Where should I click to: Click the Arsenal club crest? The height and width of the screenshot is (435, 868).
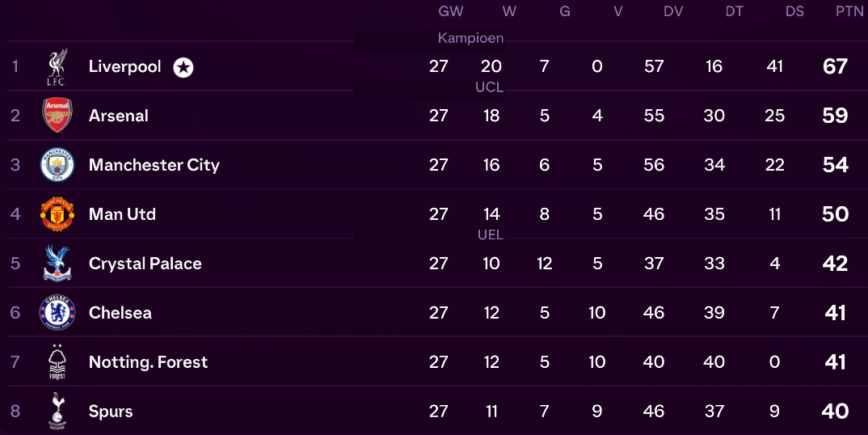(57, 116)
